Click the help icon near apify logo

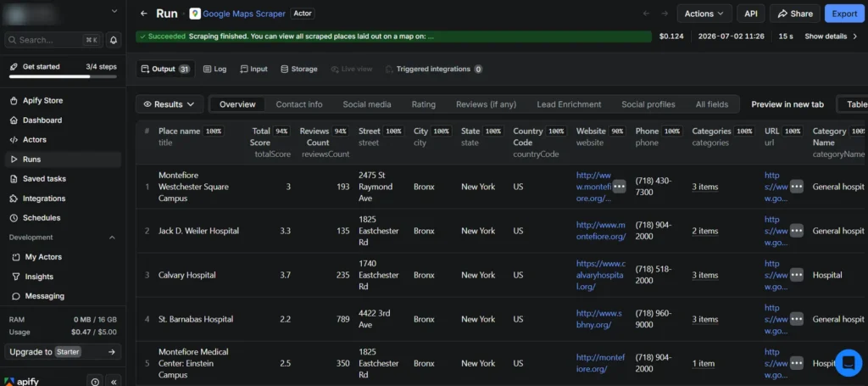(95, 382)
